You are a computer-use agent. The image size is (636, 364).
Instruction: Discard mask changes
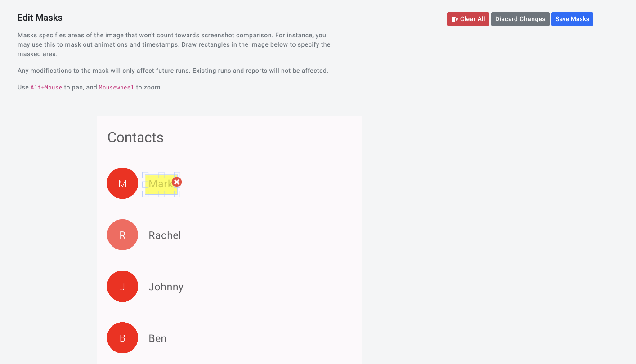click(x=520, y=19)
